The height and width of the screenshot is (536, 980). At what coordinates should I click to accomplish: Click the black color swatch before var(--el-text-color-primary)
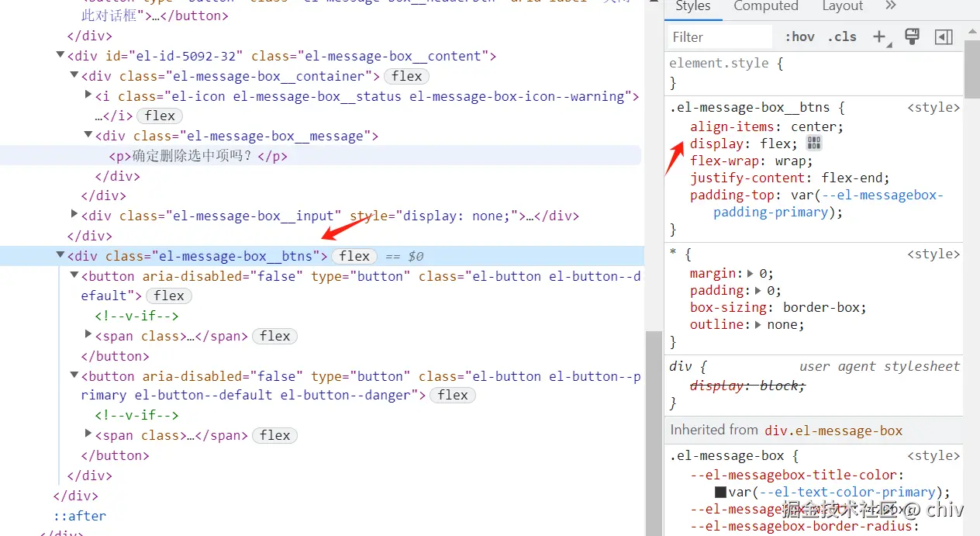point(720,492)
